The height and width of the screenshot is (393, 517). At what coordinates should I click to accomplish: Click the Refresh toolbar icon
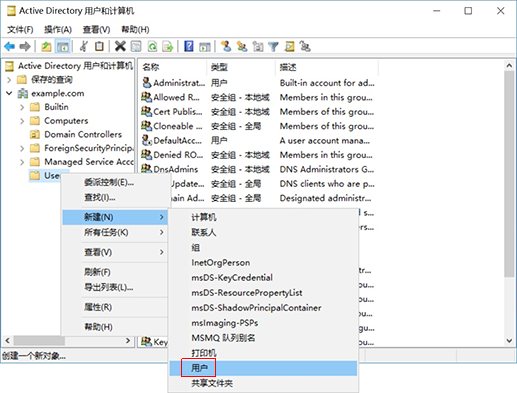tap(152, 46)
